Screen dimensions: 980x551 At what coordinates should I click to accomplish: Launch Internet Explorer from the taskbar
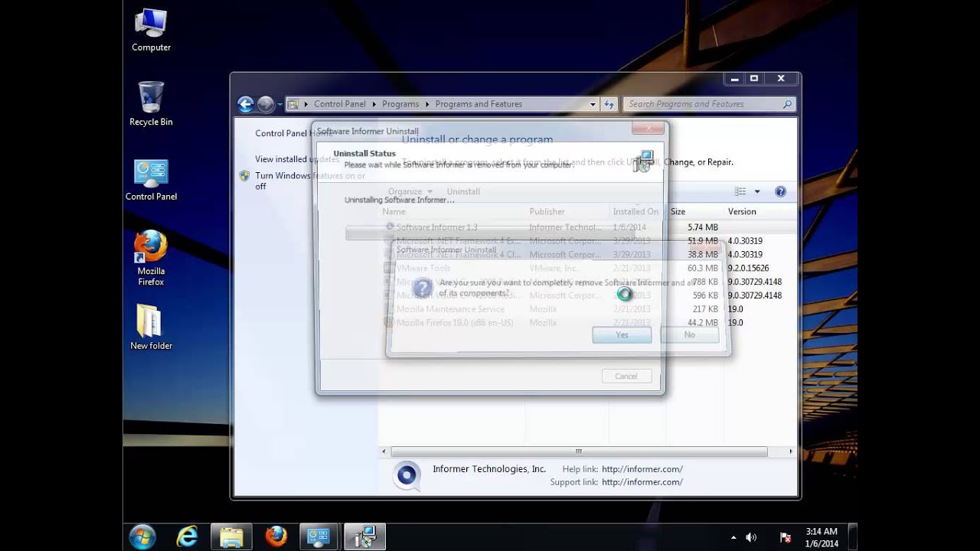[x=187, y=536]
